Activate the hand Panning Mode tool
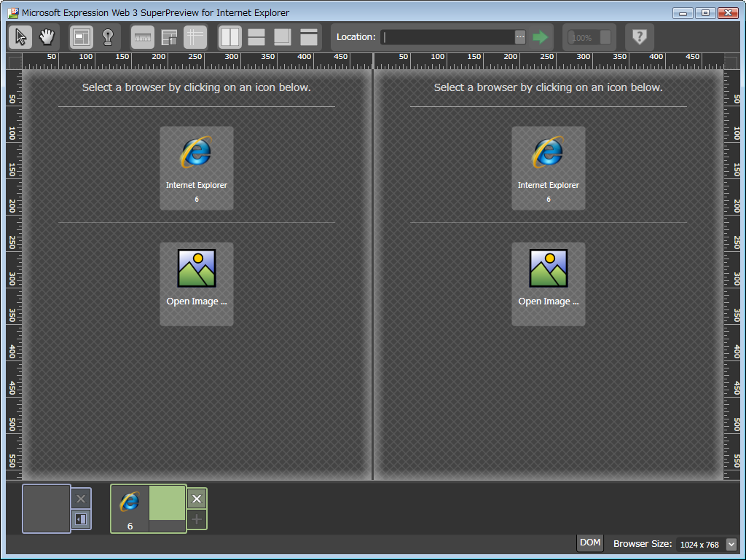Image resolution: width=746 pixels, height=560 pixels. tap(47, 37)
